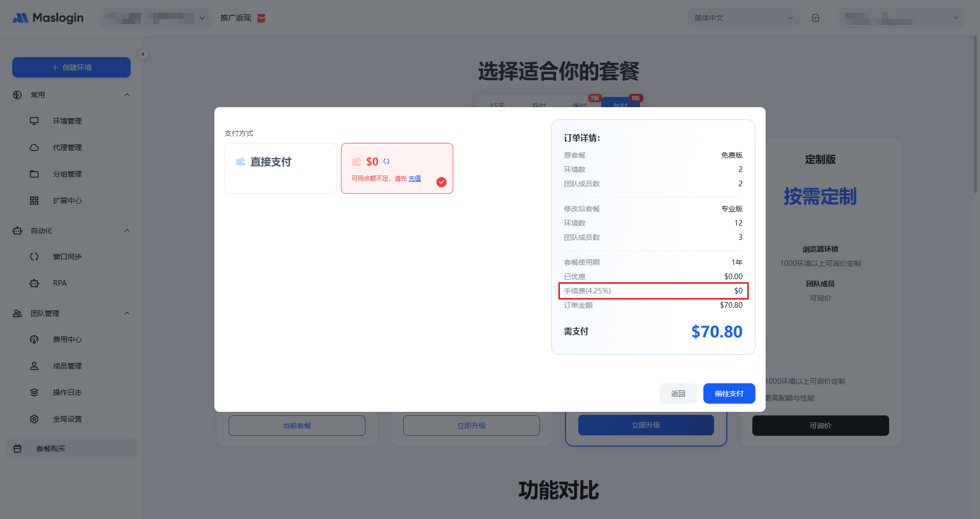
Task: Open 全局设置 gear item
Action: pos(67,419)
